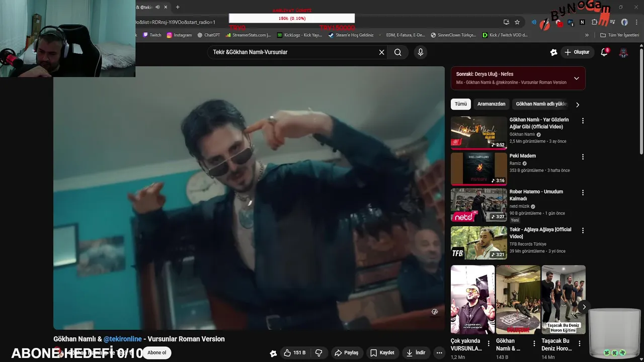Show next shorts with right arrow
The height and width of the screenshot is (362, 644).
tap(584, 307)
